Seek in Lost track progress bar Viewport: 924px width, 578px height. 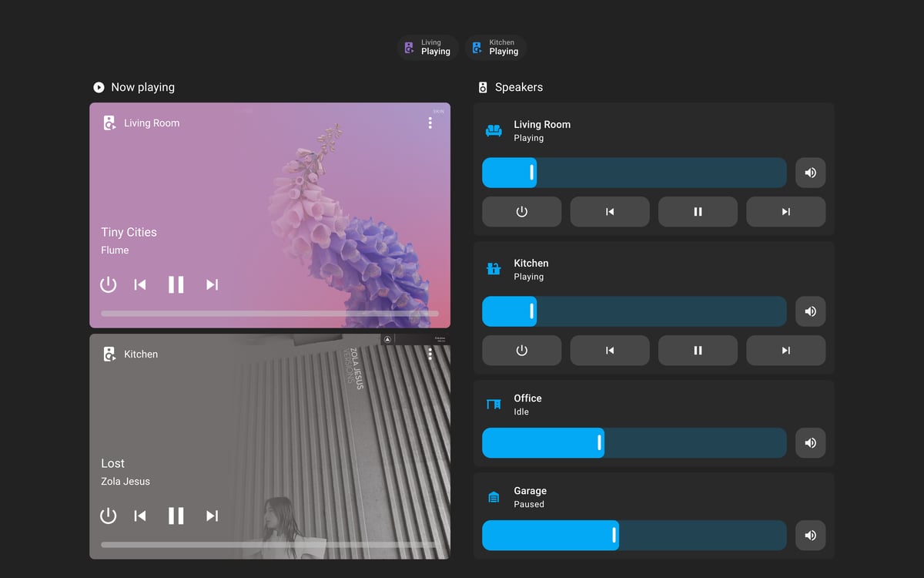[269, 545]
